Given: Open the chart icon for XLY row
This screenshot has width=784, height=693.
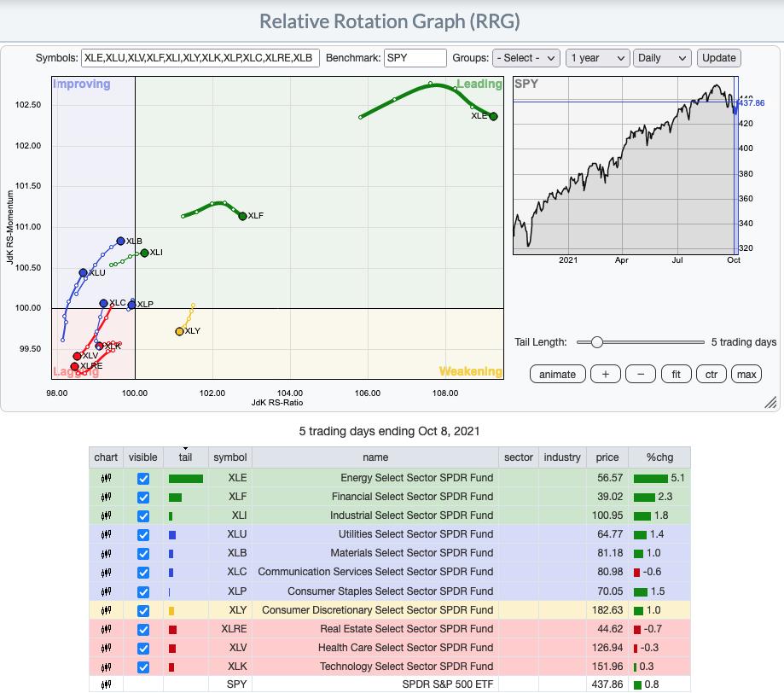Looking at the screenshot, I should [106, 610].
